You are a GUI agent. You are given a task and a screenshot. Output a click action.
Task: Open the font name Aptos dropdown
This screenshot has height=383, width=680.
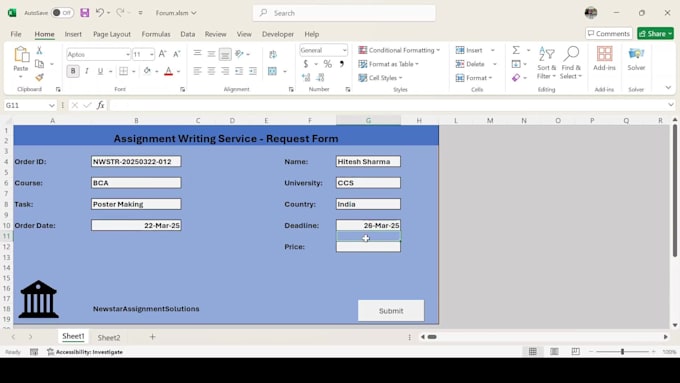(128, 55)
